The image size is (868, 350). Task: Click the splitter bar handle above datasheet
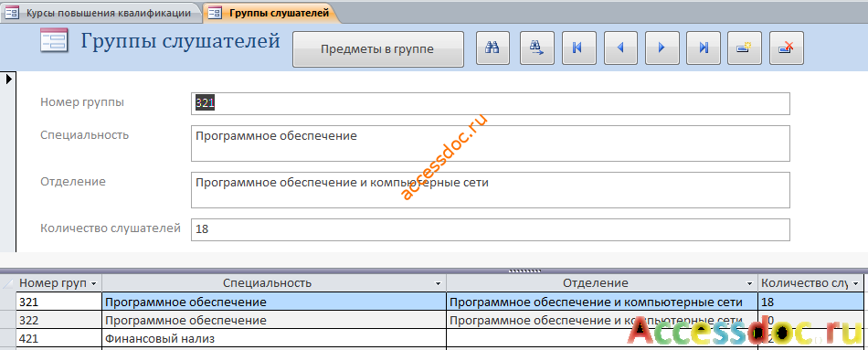pyautogui.click(x=524, y=271)
